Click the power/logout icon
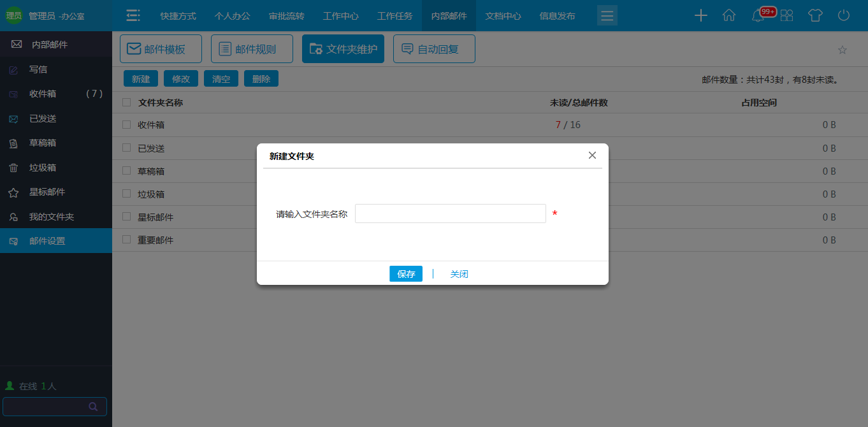The image size is (868, 427). [843, 15]
